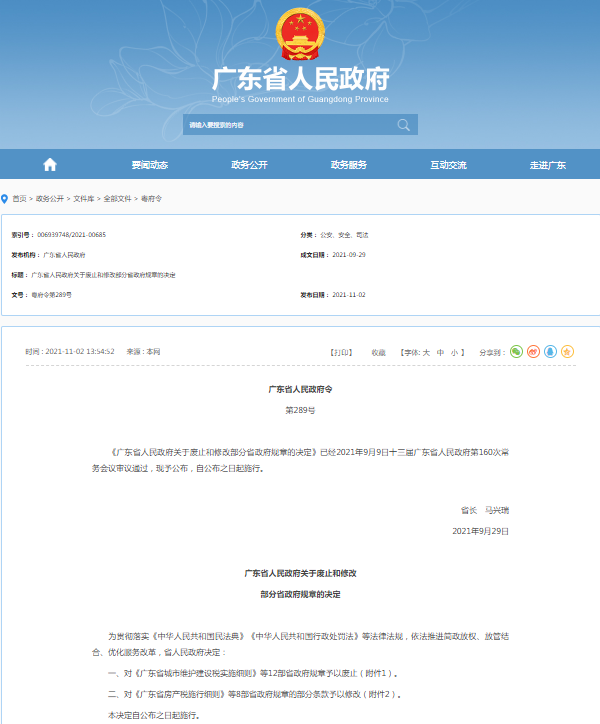600x724 pixels.
Task: Set font size to 中 (medium)
Action: pyautogui.click(x=440, y=352)
